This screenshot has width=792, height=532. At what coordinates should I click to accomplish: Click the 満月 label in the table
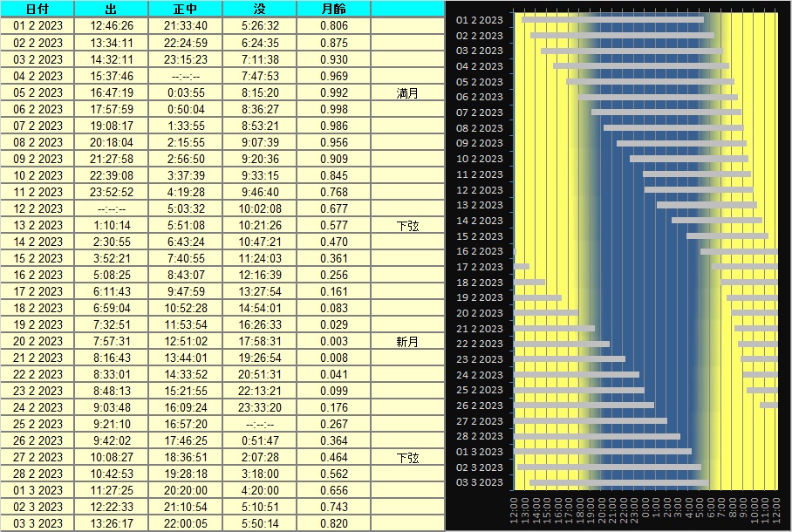407,92
